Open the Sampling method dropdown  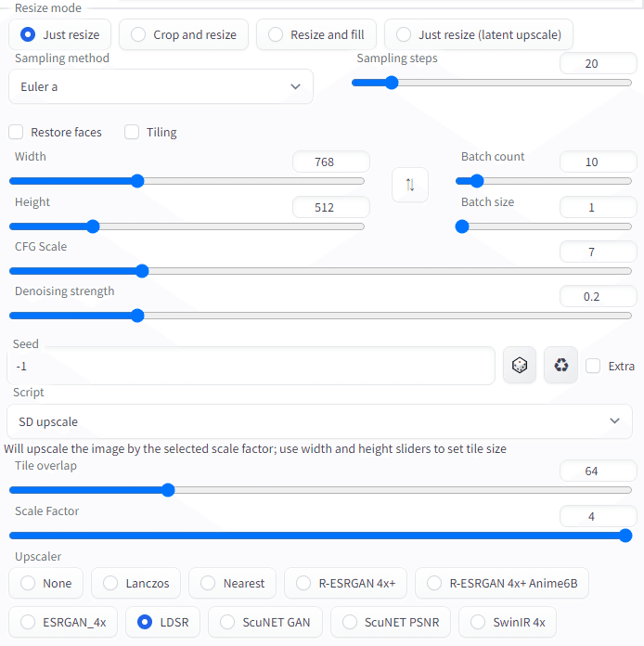tap(161, 86)
